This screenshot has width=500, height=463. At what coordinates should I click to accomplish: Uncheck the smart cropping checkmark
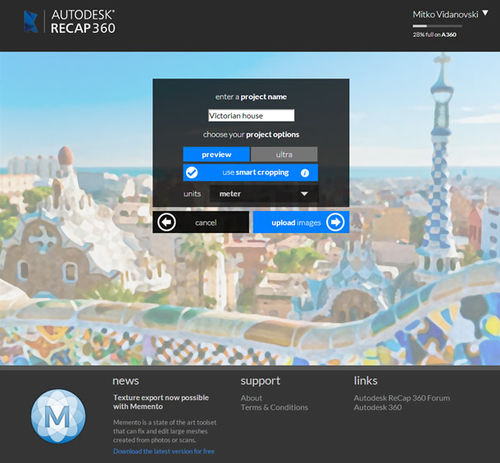click(192, 172)
